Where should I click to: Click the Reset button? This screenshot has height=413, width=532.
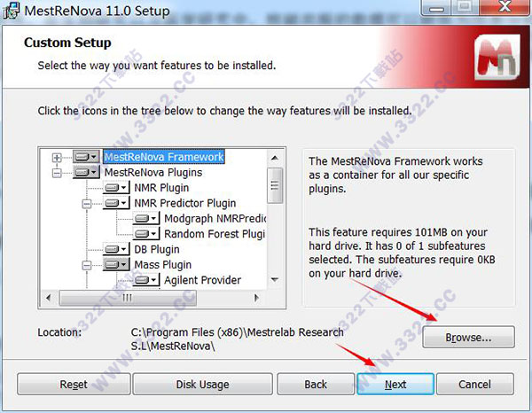click(74, 384)
